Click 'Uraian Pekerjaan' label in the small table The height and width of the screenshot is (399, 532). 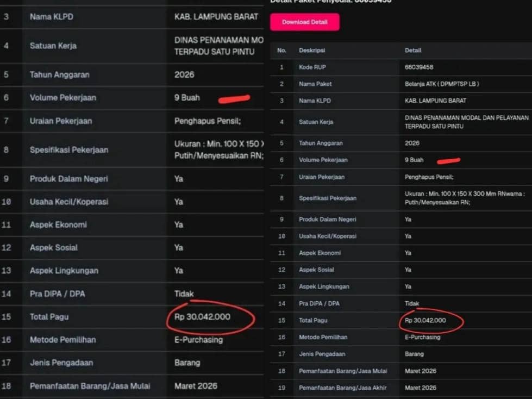[x=322, y=177]
